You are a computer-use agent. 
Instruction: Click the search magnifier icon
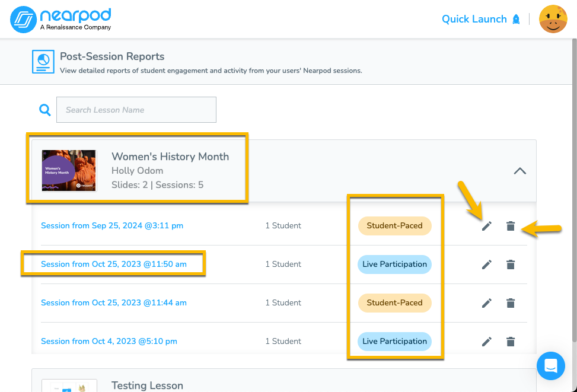point(45,110)
